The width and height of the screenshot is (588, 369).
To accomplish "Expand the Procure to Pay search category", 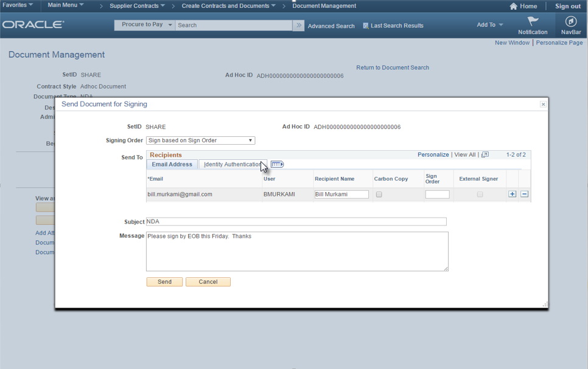I will 144,25.
